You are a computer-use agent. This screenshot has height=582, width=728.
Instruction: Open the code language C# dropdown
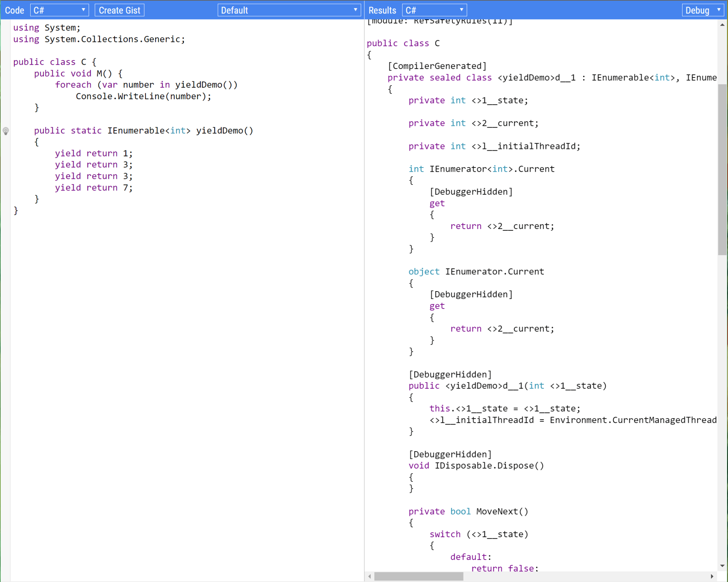click(x=59, y=10)
